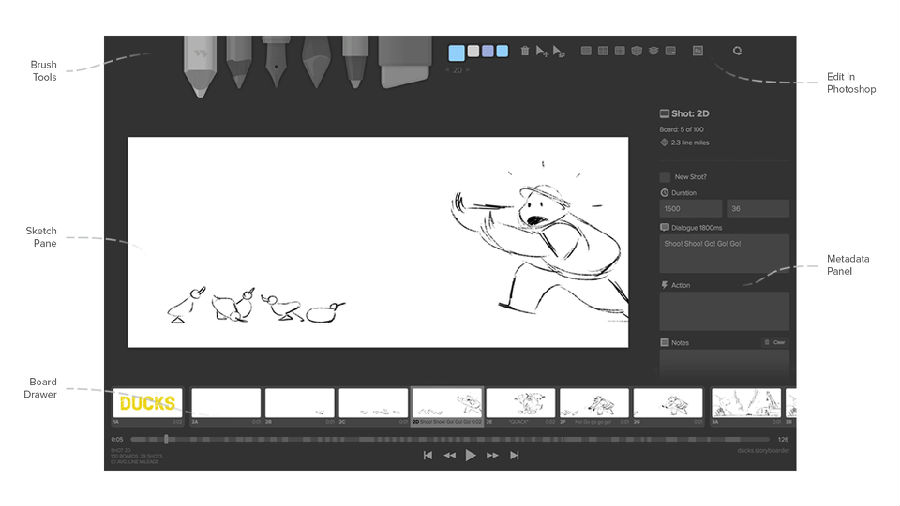This screenshot has height=506, width=900.
Task: Pick the fountain pen brush tool
Action: [x=275, y=64]
